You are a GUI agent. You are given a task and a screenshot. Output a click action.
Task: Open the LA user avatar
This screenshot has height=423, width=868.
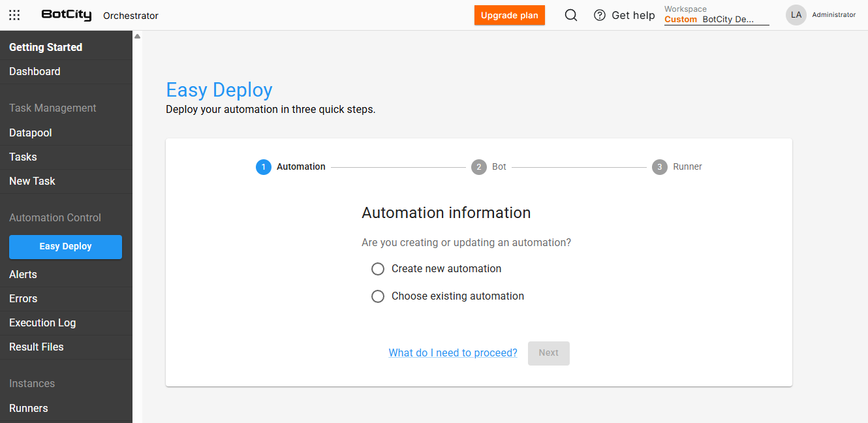click(796, 15)
